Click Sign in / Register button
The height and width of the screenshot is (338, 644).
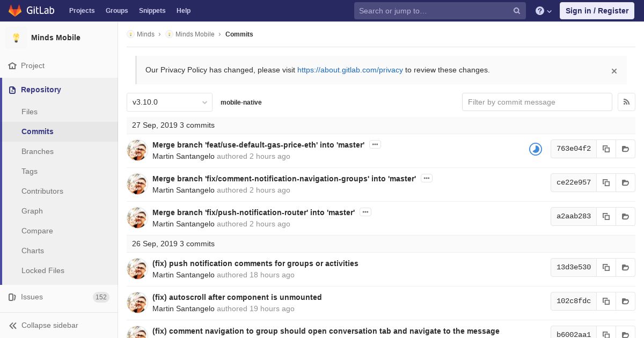[597, 11]
